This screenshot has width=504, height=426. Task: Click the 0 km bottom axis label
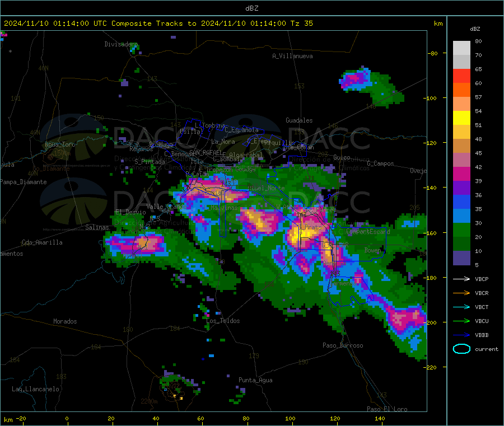pos(67,418)
